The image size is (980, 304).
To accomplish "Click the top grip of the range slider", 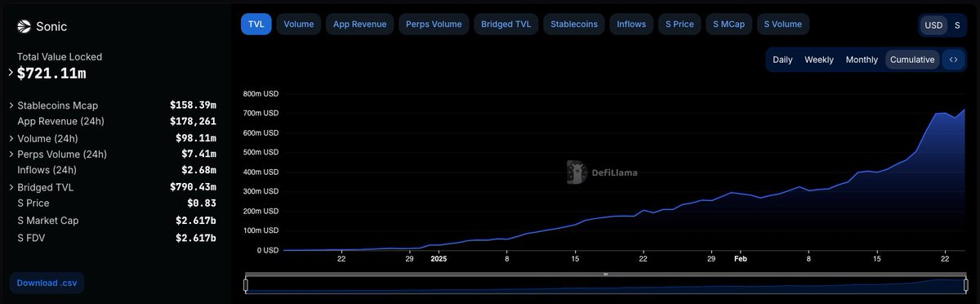I will [605, 275].
